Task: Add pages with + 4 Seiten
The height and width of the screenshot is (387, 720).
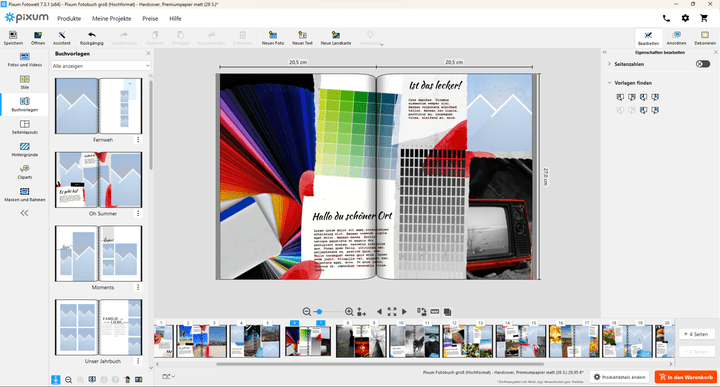Action: click(696, 334)
